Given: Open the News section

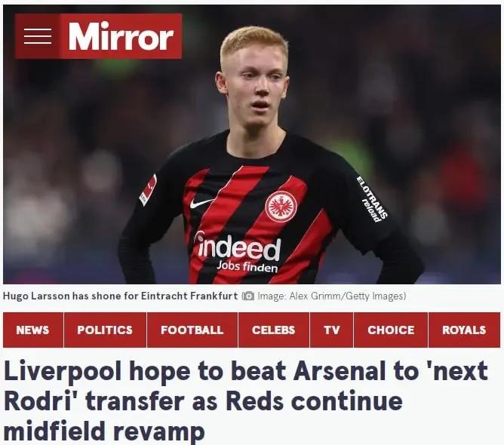Looking at the screenshot, I should [32, 330].
